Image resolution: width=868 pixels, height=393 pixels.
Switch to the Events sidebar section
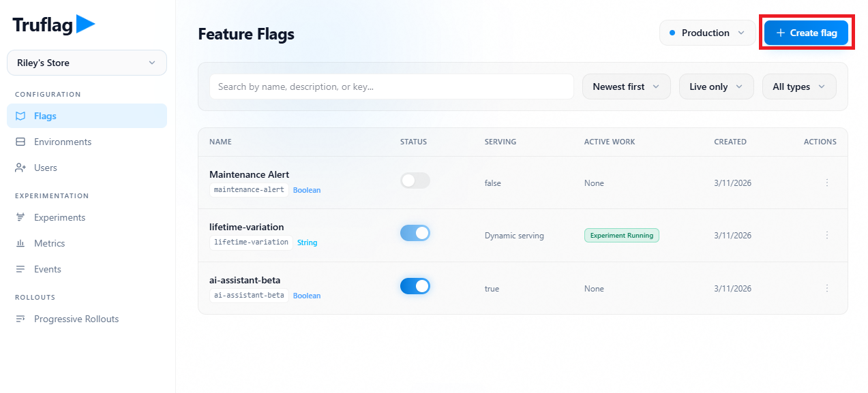coord(46,269)
